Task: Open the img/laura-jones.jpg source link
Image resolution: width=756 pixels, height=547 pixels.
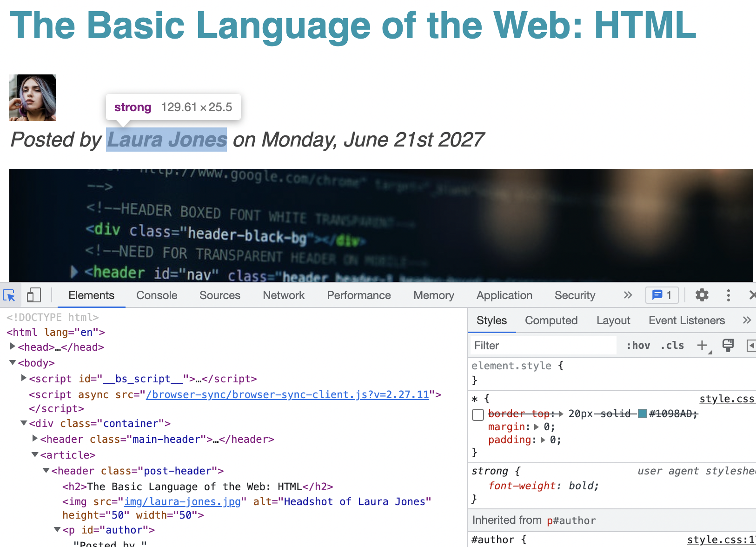Action: (x=182, y=501)
